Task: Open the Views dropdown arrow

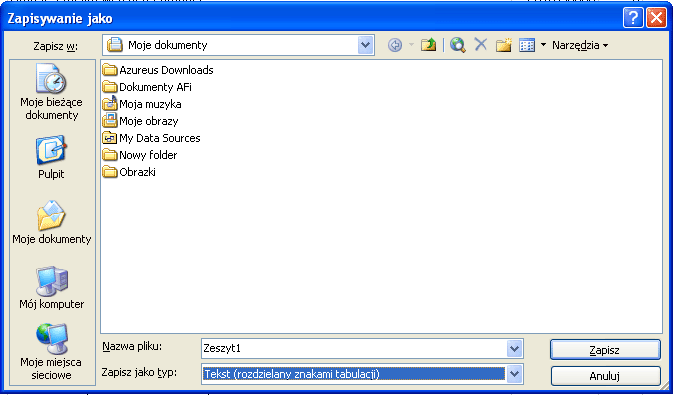Action: (x=543, y=45)
